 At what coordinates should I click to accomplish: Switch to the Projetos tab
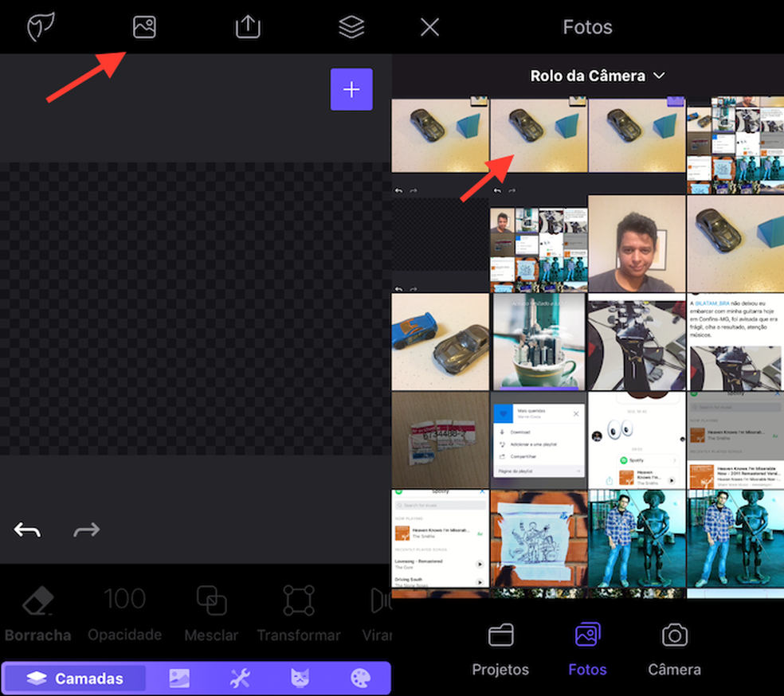point(500,650)
